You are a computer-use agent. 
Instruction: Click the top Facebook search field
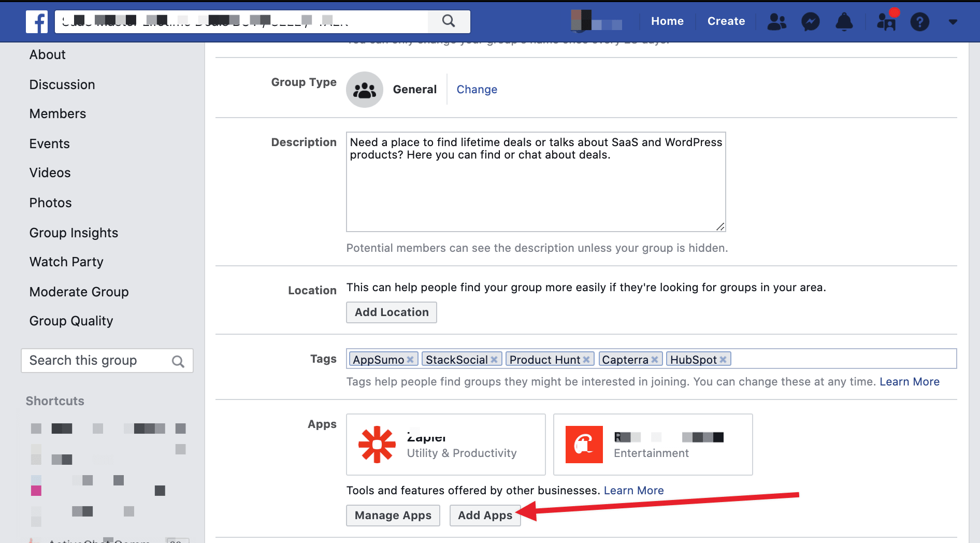click(x=242, y=21)
